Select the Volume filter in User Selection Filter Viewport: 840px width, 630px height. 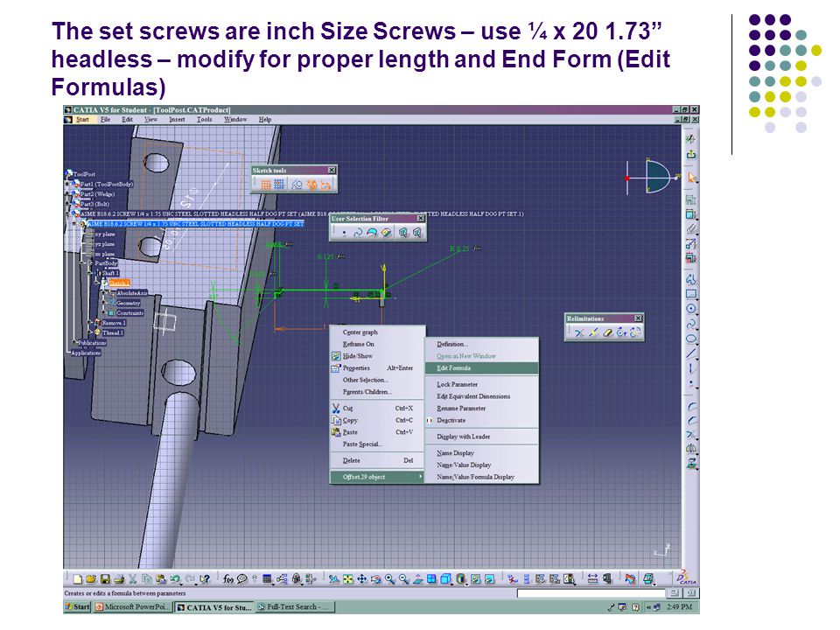coord(386,233)
